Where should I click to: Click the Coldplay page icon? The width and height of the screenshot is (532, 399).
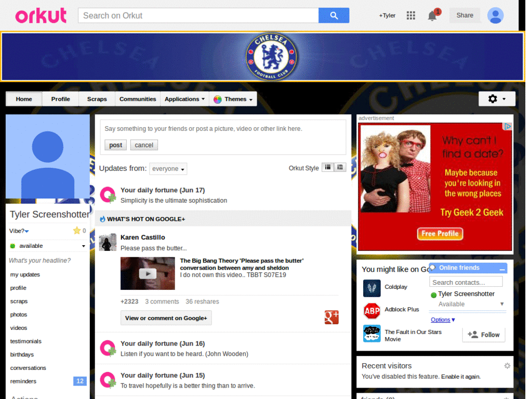point(372,288)
